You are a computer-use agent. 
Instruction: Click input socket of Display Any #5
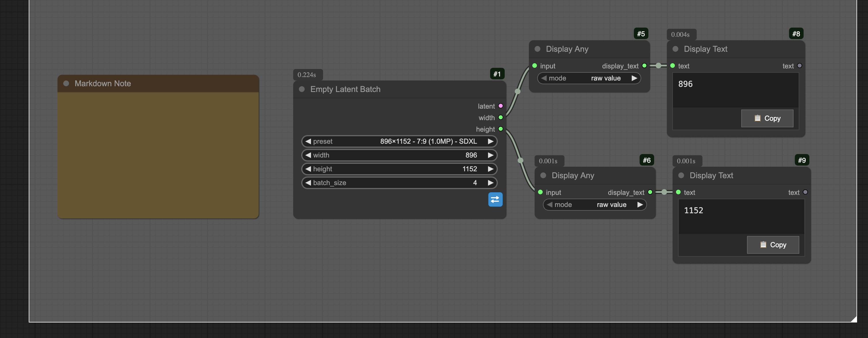click(x=534, y=66)
